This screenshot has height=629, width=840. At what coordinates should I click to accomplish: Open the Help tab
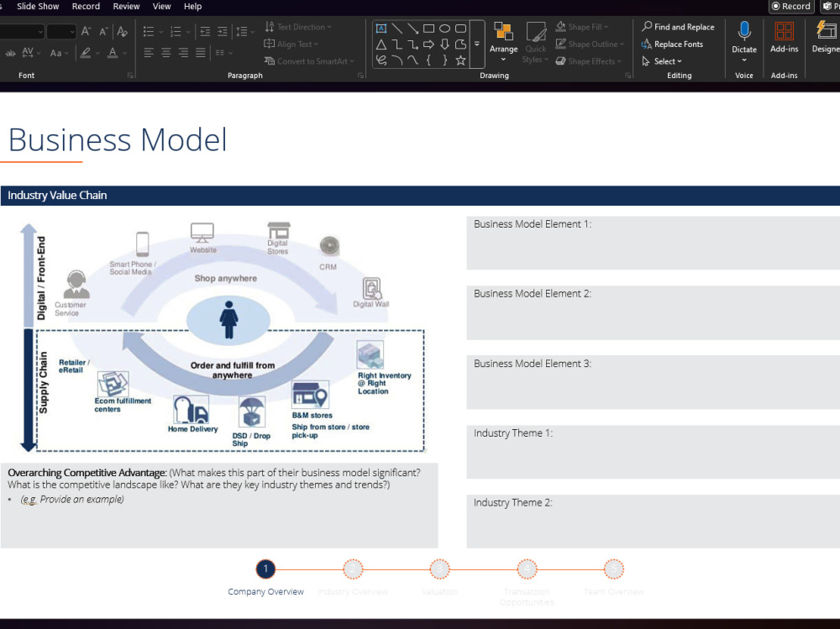pos(193,7)
